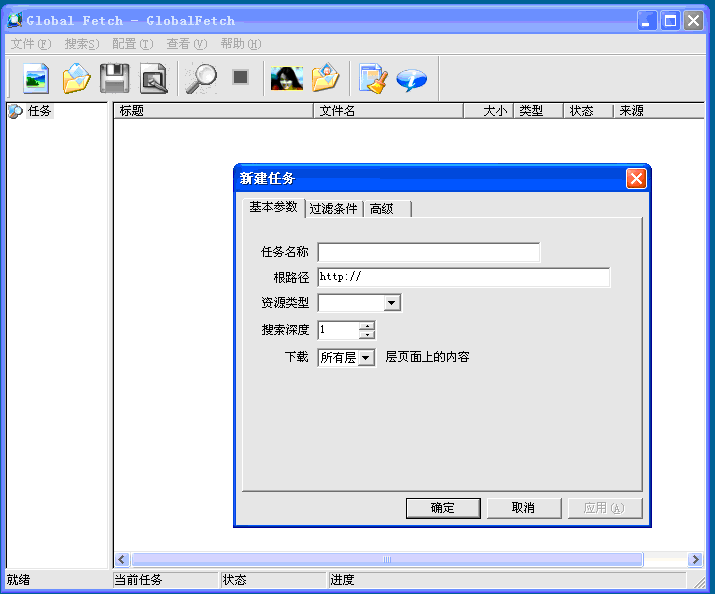The height and width of the screenshot is (594, 715).
Task: Click the 应用(A) button
Action: coord(604,508)
